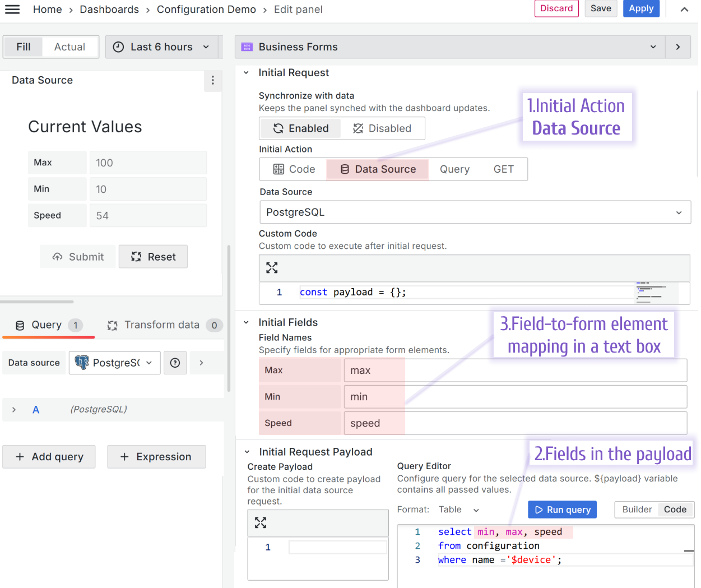Disable Synchronize with data
This screenshot has height=588, width=701.
coord(383,128)
